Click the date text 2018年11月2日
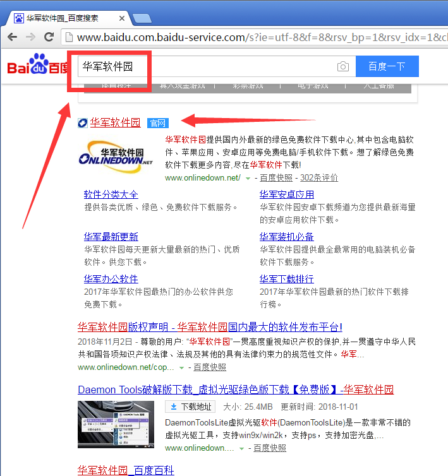The image size is (448, 476). coord(105,342)
